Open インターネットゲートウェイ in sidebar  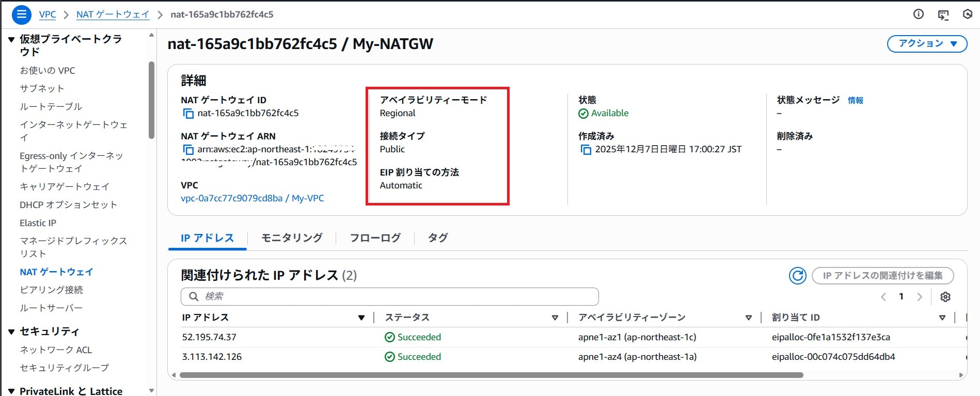(73, 131)
